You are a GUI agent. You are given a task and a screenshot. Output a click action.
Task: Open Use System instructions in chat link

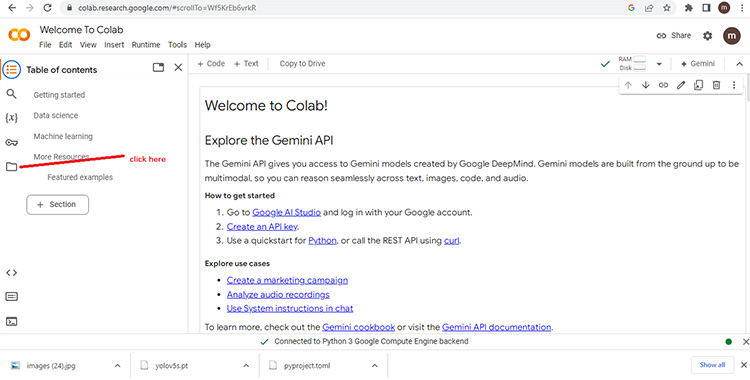pyautogui.click(x=290, y=308)
